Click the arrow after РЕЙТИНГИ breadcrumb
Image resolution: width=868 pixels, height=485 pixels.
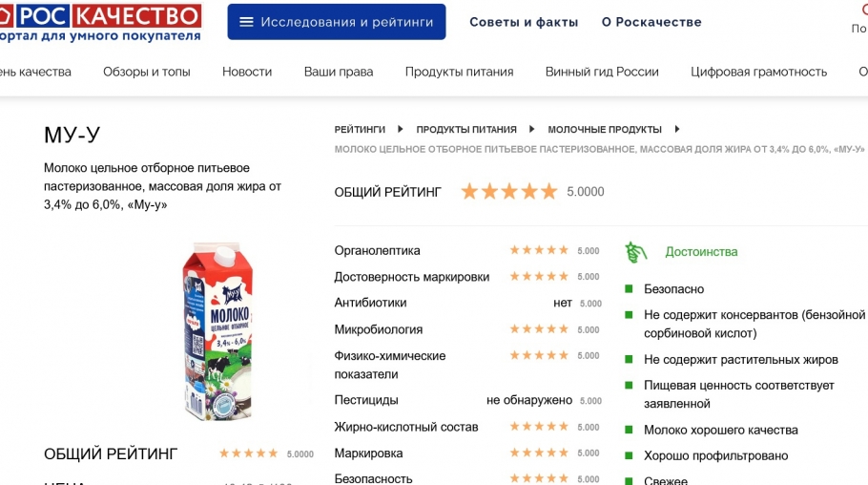(401, 129)
